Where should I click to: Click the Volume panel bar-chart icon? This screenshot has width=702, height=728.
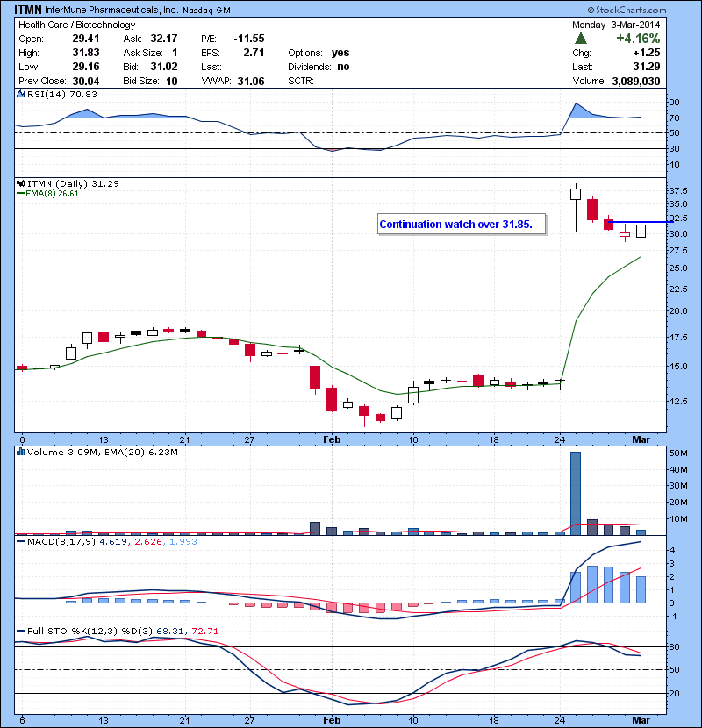click(20, 452)
